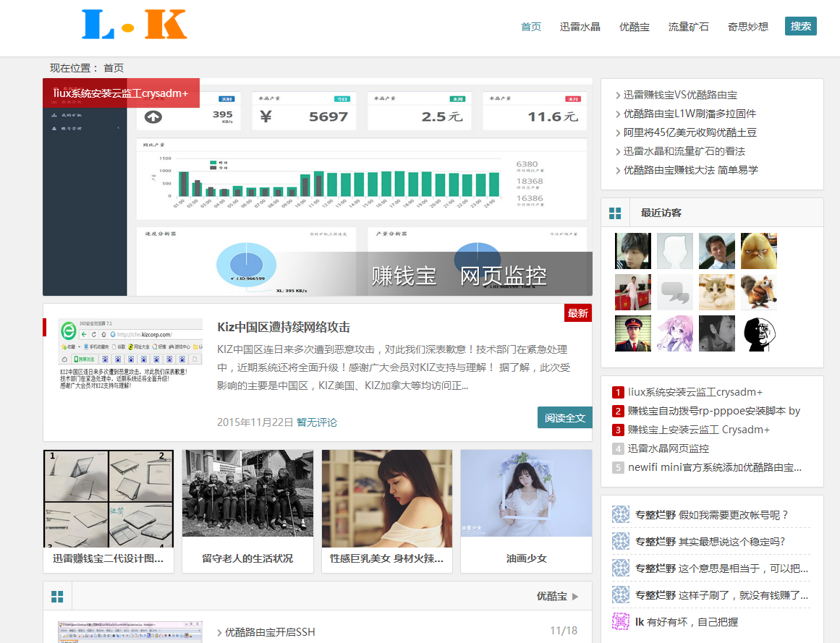The image size is (840, 643).
Task: Click the uniformed officer visitor avatar
Action: coord(632,333)
